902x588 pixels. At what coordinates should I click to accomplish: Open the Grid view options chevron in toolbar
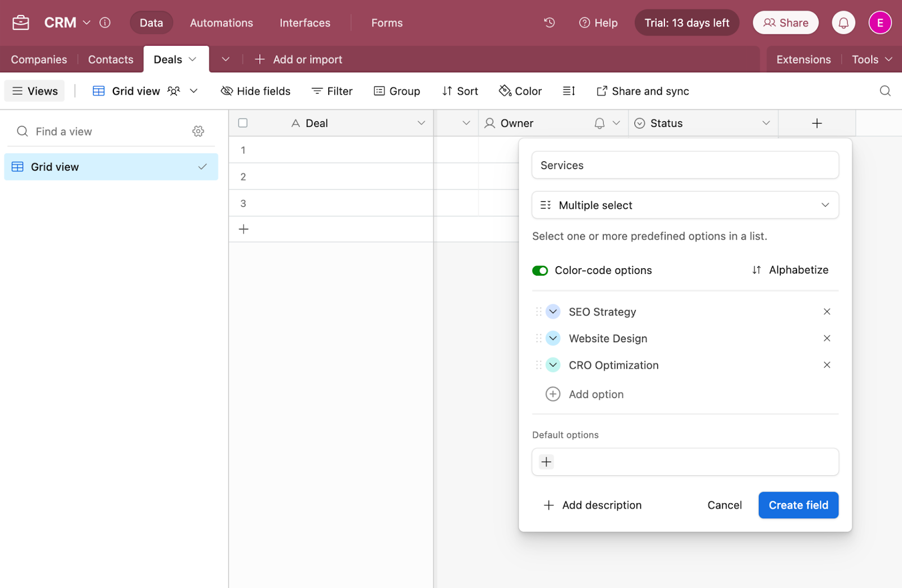[x=193, y=91]
